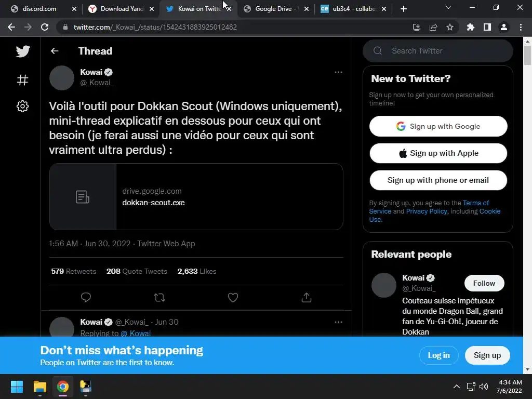Click the Chrome taskbar icon

pos(63,387)
